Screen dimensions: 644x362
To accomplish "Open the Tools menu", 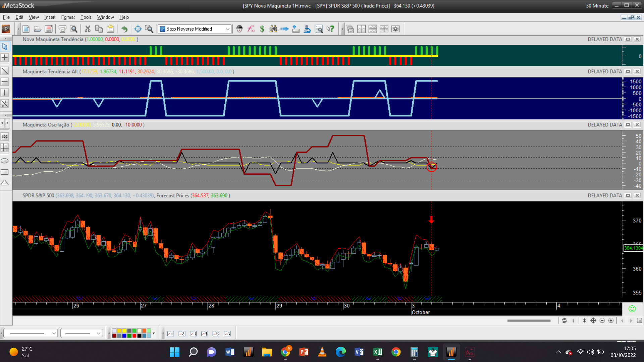I will [x=86, y=17].
